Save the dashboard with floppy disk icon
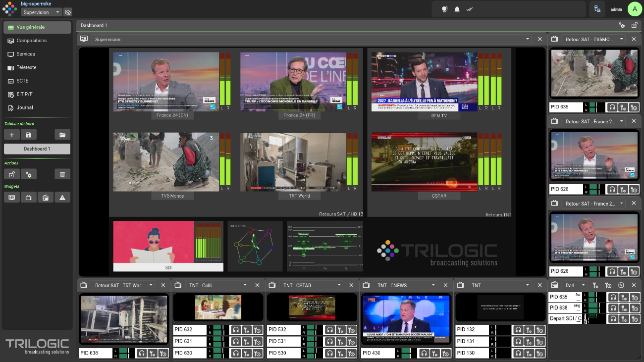Image resolution: width=644 pixels, height=362 pixels. tap(28, 135)
